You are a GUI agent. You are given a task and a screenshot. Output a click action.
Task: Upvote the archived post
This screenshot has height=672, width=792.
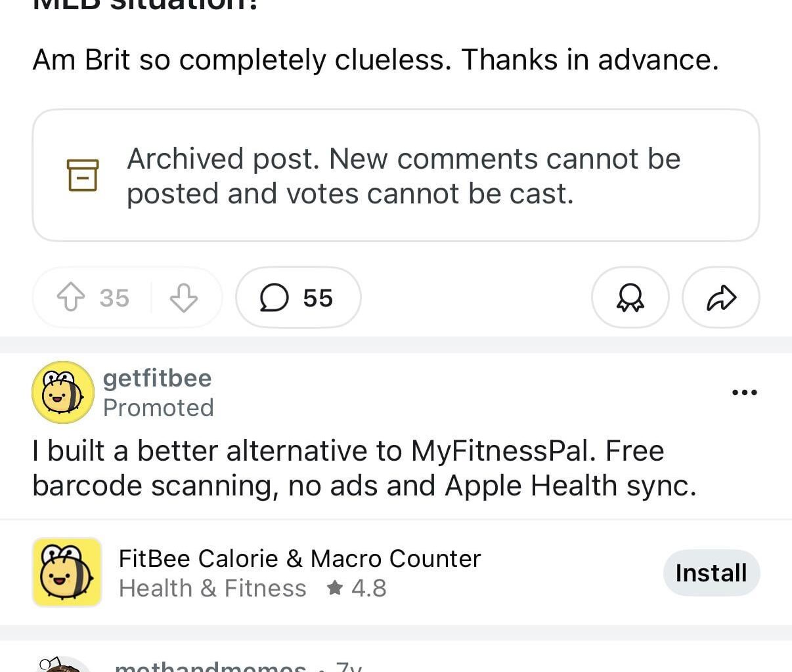pyautogui.click(x=71, y=298)
